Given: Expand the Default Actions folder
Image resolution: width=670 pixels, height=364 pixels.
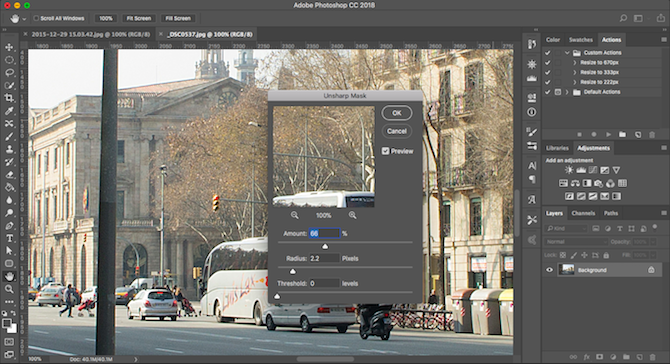Looking at the screenshot, I should click(x=567, y=92).
